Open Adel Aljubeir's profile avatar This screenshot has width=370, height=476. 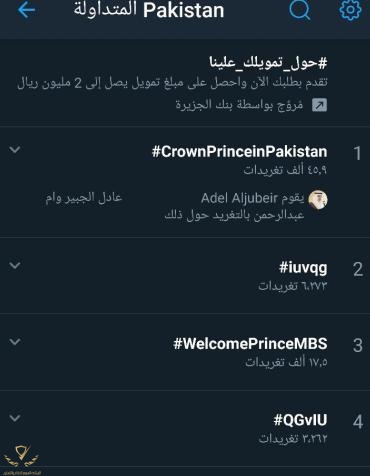pos(318,200)
